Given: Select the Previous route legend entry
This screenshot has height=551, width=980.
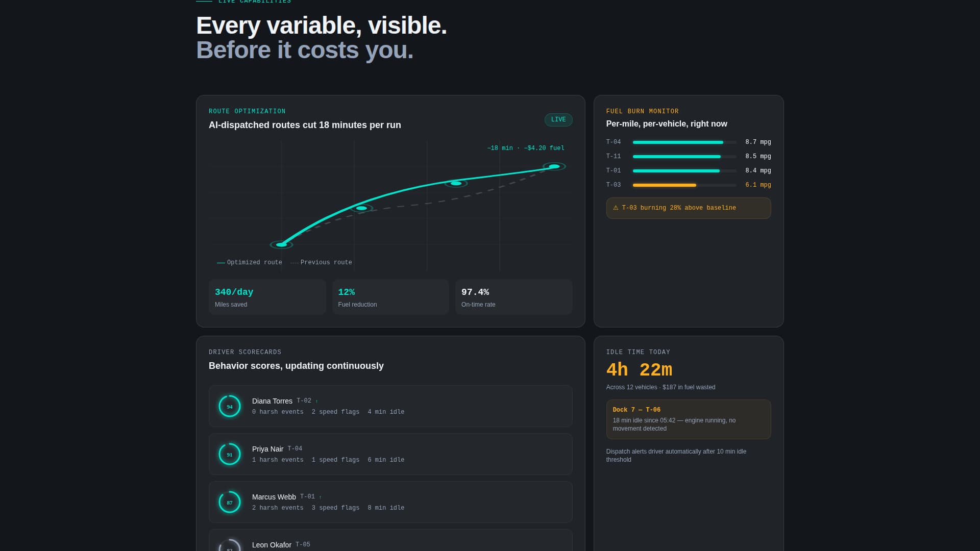Looking at the screenshot, I should (x=321, y=263).
